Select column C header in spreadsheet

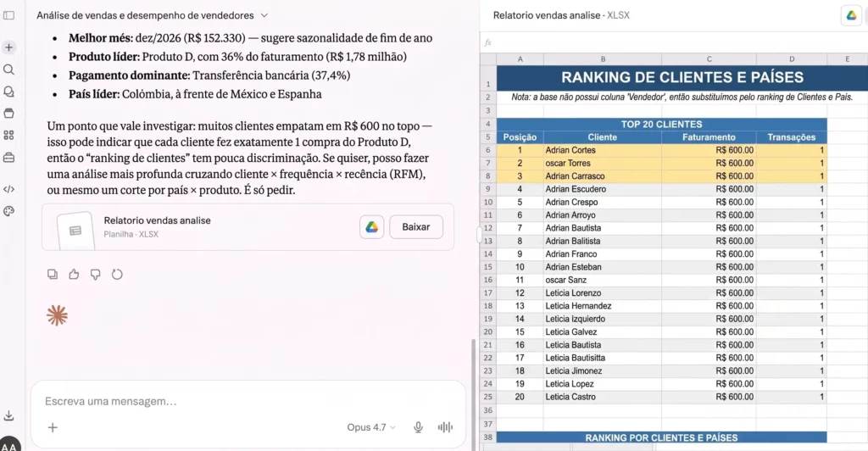[709, 59]
